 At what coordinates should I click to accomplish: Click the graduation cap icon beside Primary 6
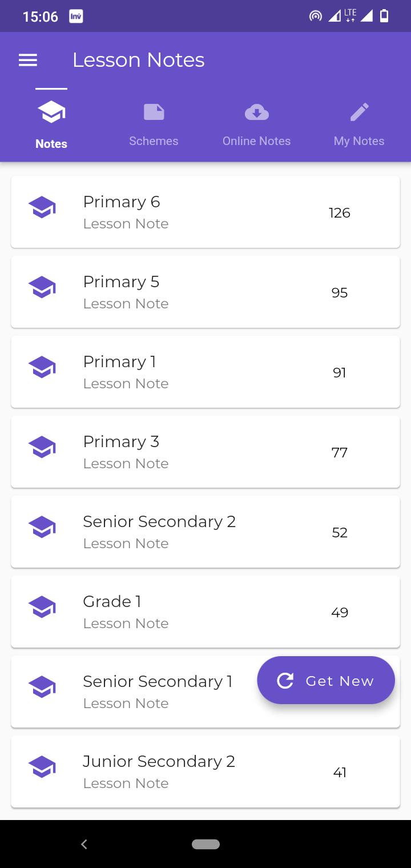(x=42, y=207)
